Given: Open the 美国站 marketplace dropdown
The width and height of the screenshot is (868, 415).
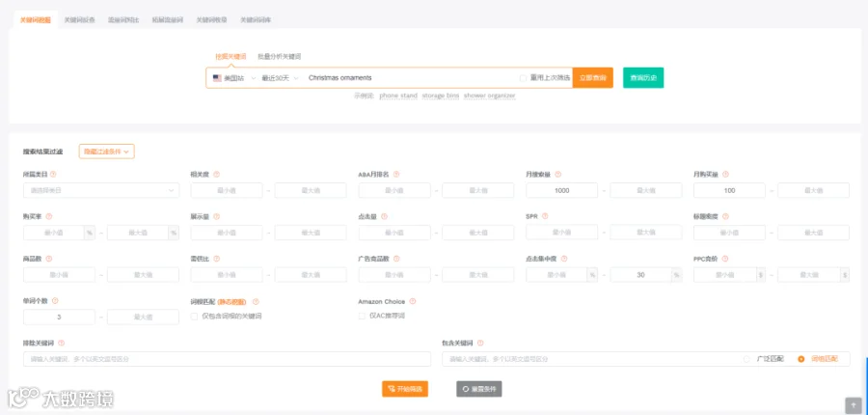Looking at the screenshot, I should coord(234,78).
